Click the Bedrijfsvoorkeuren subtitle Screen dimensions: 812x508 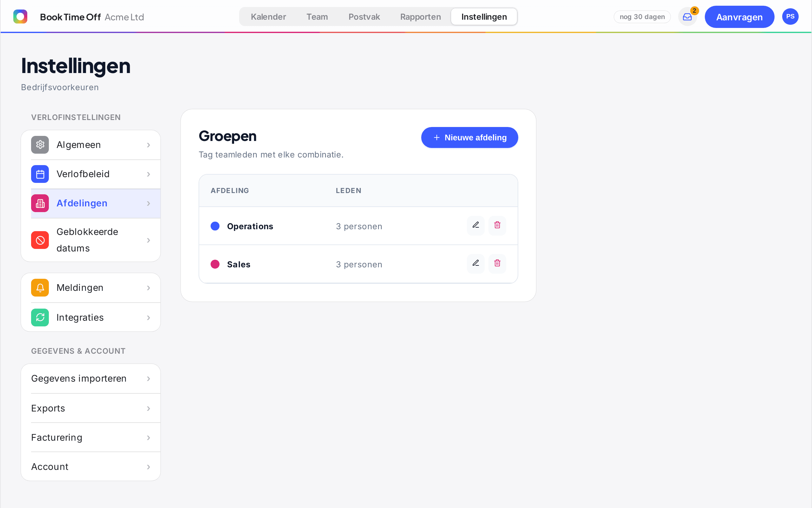[60, 87]
